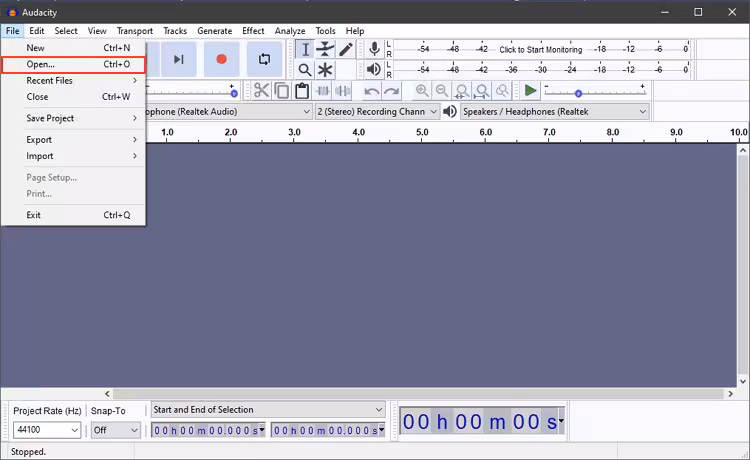750x460 pixels.
Task: Choose Close from the File menu
Action: 73,97
